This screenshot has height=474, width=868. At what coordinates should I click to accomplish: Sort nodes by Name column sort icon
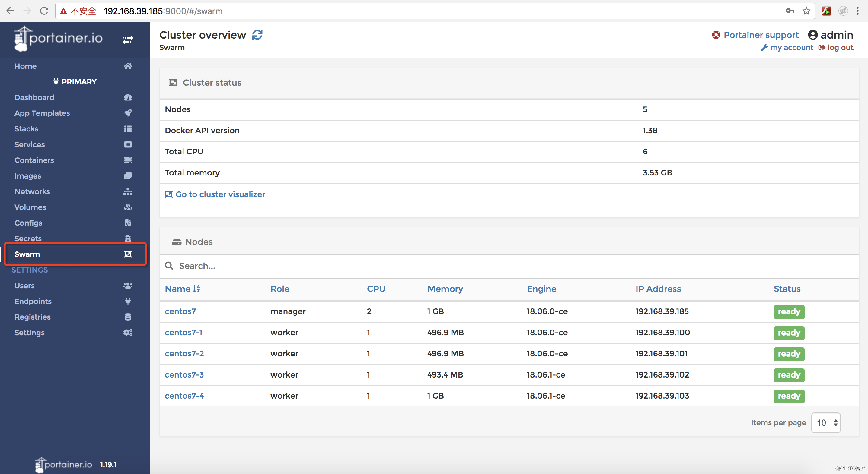point(197,289)
